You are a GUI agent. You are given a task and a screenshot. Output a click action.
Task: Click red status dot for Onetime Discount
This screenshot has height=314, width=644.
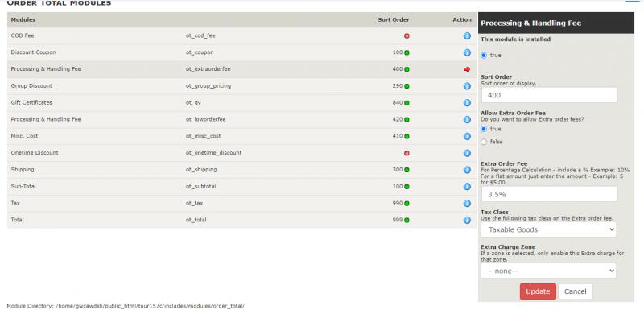point(407,153)
